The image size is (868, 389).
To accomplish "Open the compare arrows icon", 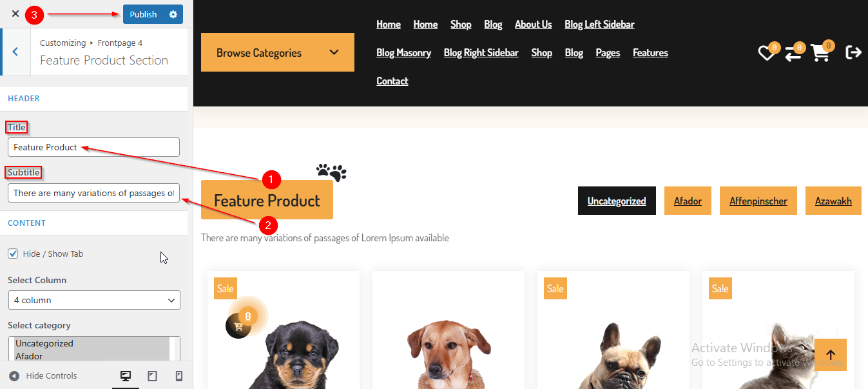I will pyautogui.click(x=793, y=54).
